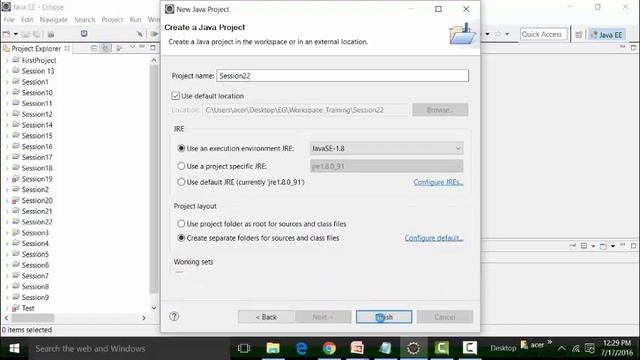
Task: Maximize Project Explorer panel
Action: (x=153, y=48)
